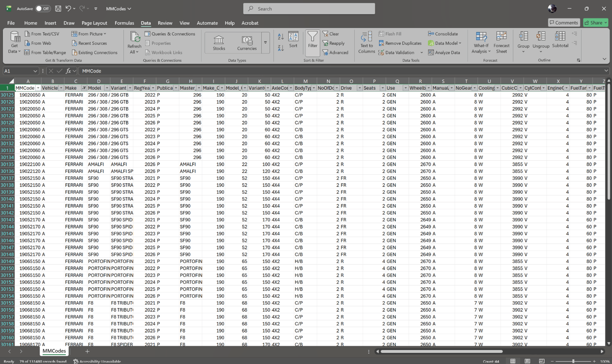Expand the formula bar
This screenshot has height=364, width=612.
coord(607,71)
